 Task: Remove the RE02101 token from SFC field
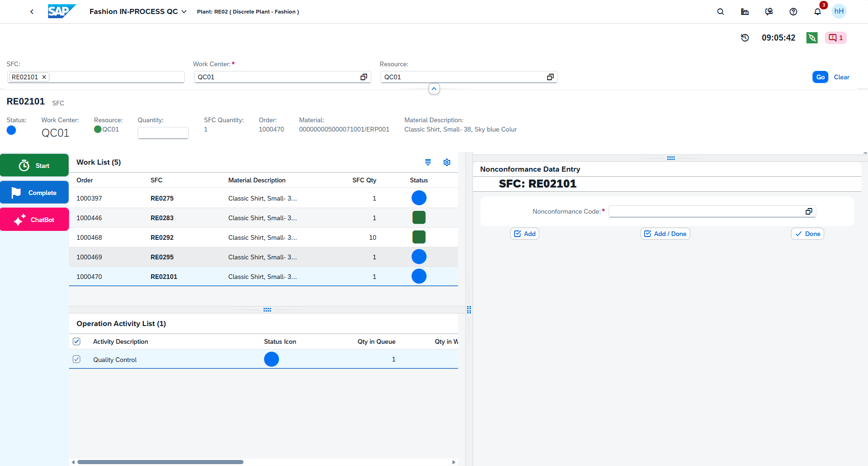pos(44,77)
